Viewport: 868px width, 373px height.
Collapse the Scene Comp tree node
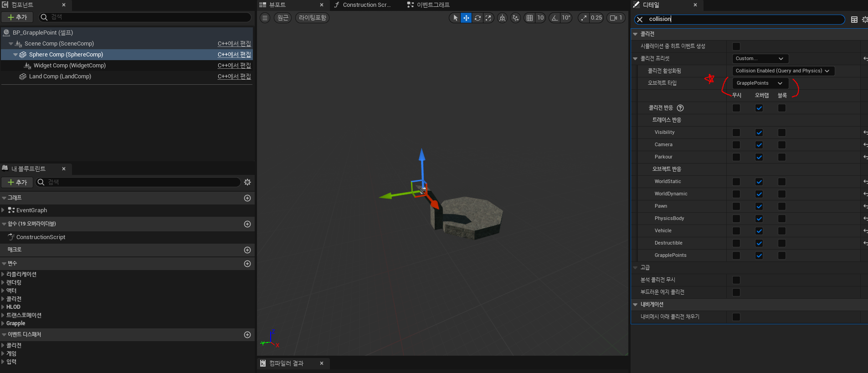[x=11, y=44]
